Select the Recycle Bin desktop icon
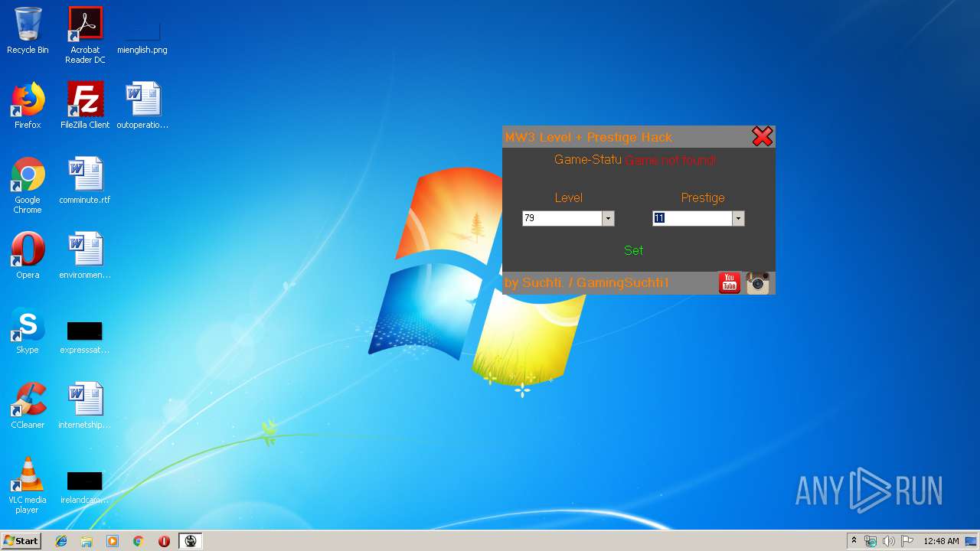 click(x=28, y=31)
